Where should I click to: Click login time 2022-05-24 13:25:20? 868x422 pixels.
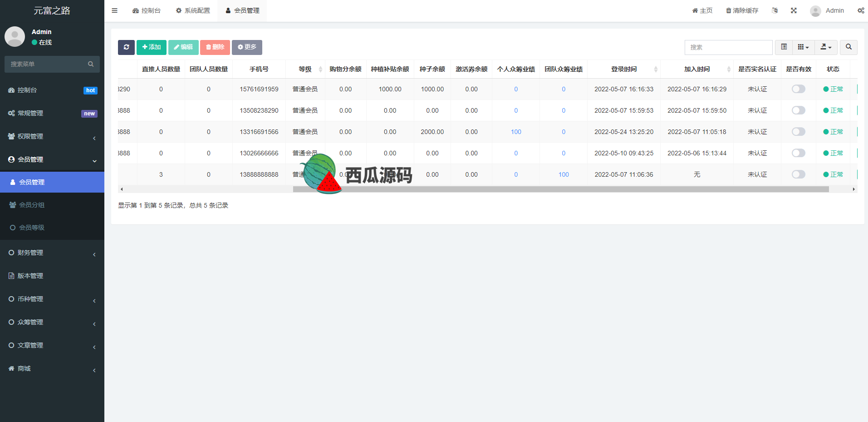click(x=624, y=132)
